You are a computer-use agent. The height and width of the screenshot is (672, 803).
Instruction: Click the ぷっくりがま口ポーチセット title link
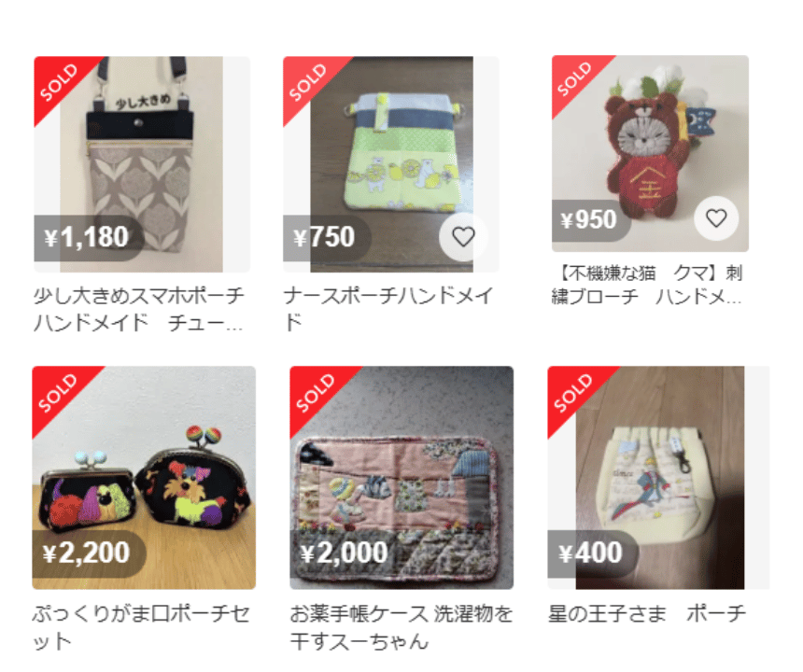[141, 627]
